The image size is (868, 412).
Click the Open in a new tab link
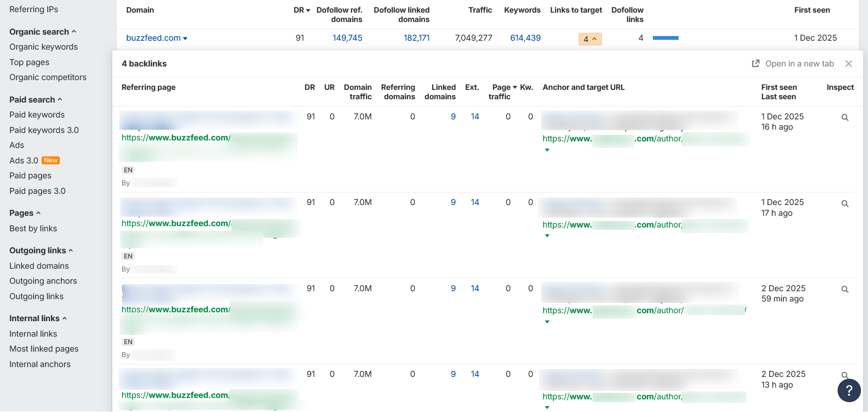tap(800, 64)
